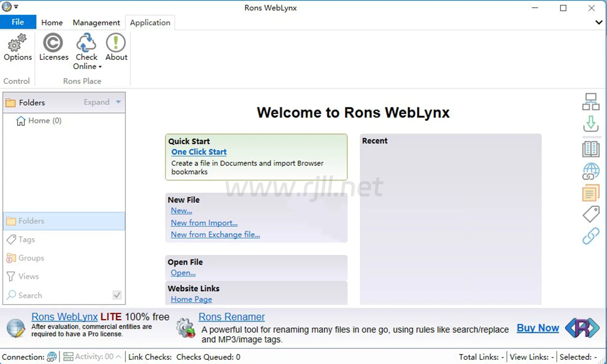Select the Home (0) folder
The image size is (607, 364).
tap(39, 121)
